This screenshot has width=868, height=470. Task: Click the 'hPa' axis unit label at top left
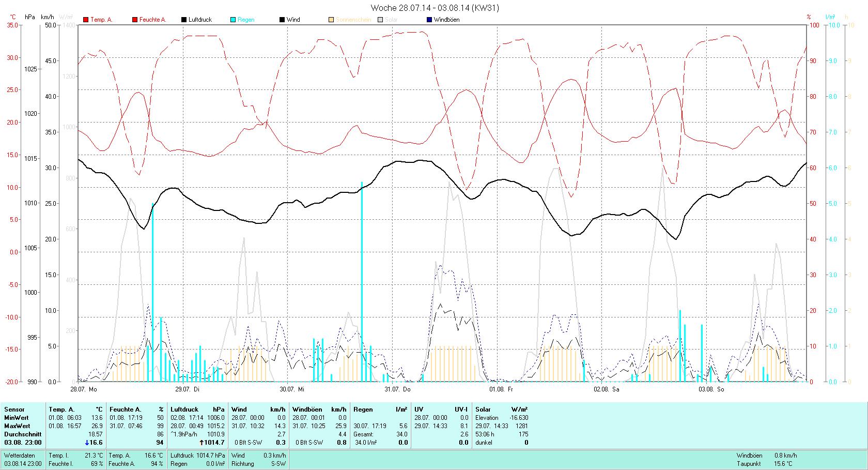[x=30, y=17]
